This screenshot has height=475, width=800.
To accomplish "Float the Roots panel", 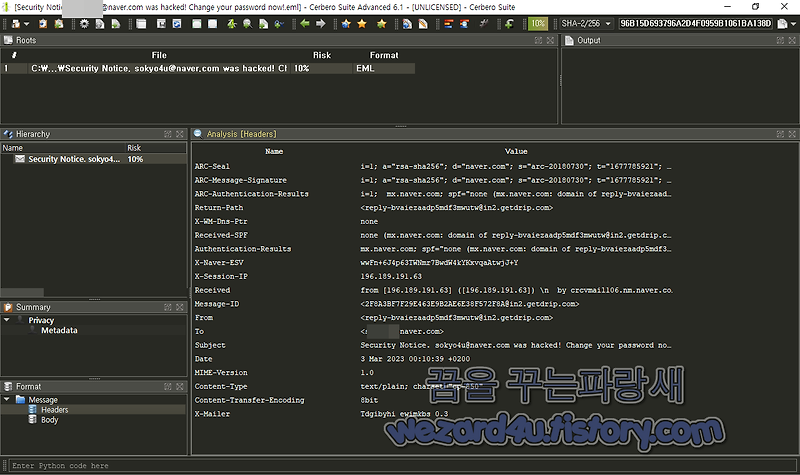I will click(538, 40).
